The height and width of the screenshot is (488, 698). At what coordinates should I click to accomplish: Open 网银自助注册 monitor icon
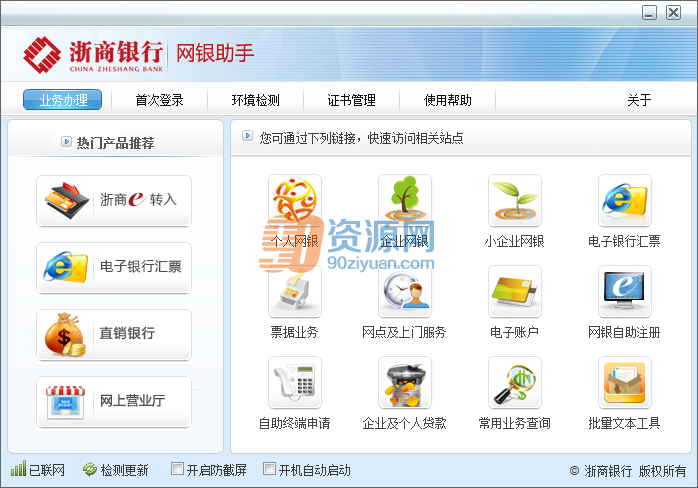(625, 291)
